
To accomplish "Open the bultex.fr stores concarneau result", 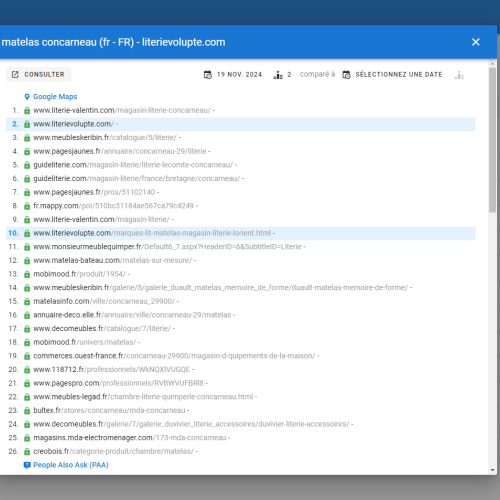I will click(x=109, y=410).
